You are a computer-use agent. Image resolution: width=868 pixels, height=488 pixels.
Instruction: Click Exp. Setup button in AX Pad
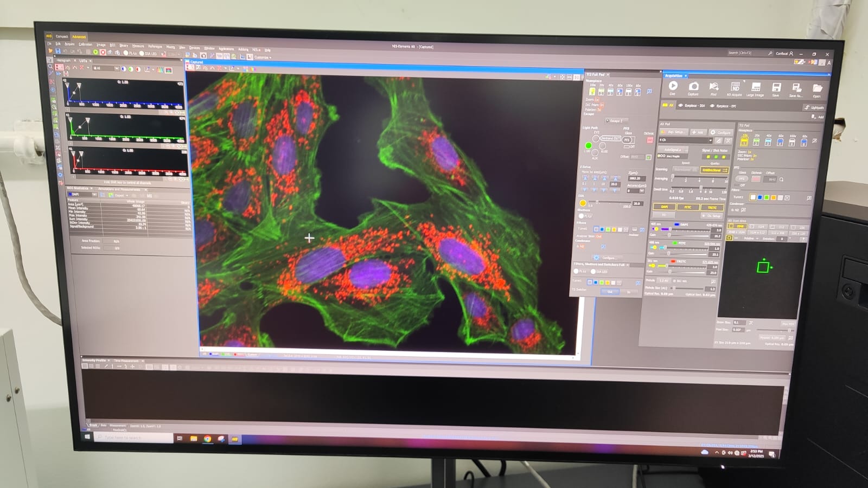[674, 132]
